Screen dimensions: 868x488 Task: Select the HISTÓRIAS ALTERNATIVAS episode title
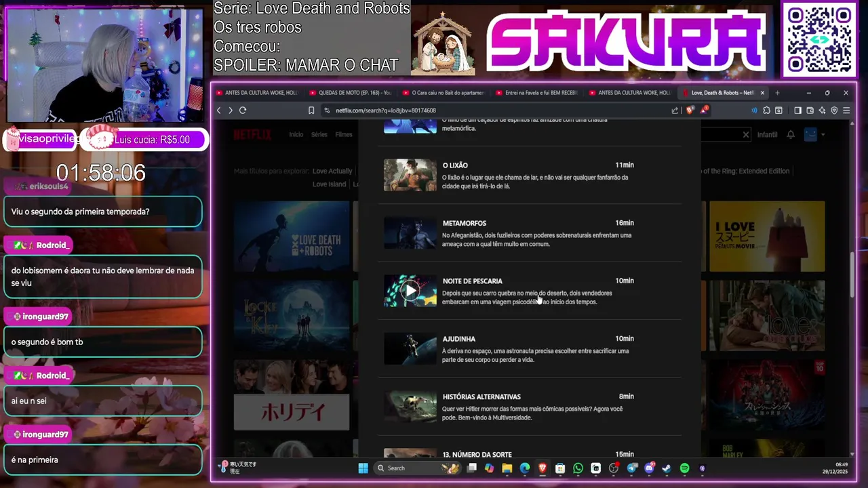[x=481, y=396]
